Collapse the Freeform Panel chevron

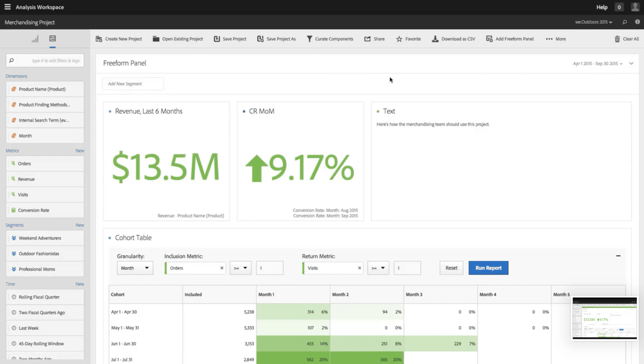coord(631,63)
